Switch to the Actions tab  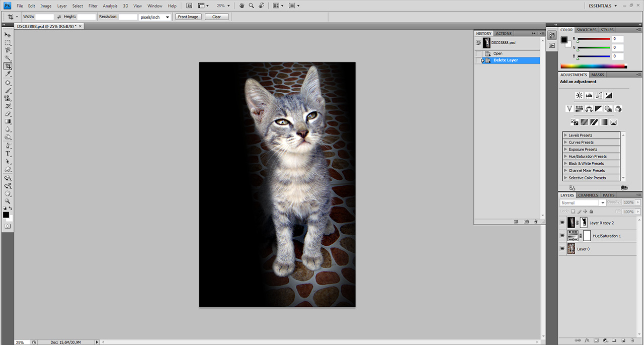coord(504,33)
